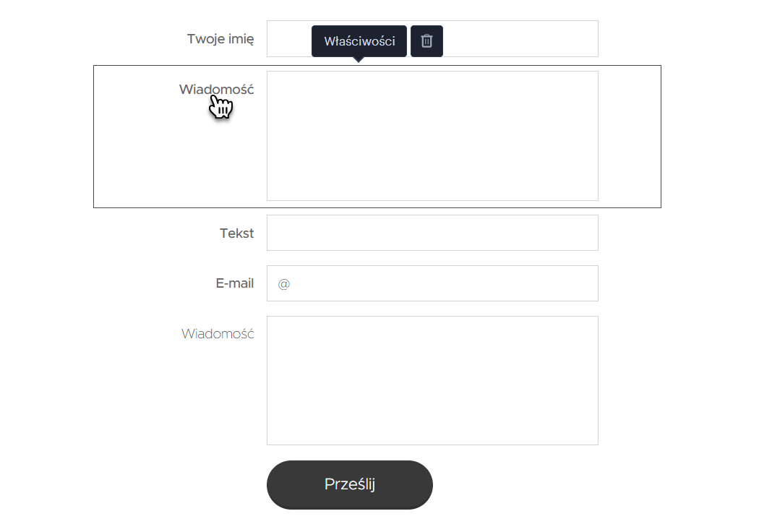759x532 pixels.
Task: Open Właściwości for the selected field
Action: (359, 41)
